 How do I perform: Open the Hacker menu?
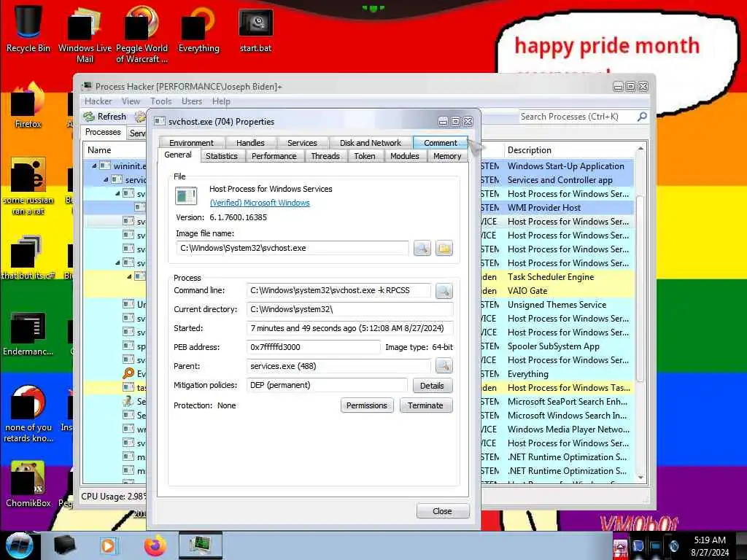(x=98, y=101)
